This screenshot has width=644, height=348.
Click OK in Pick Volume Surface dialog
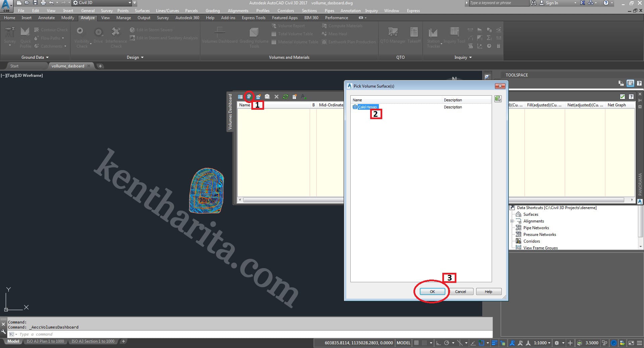point(432,292)
